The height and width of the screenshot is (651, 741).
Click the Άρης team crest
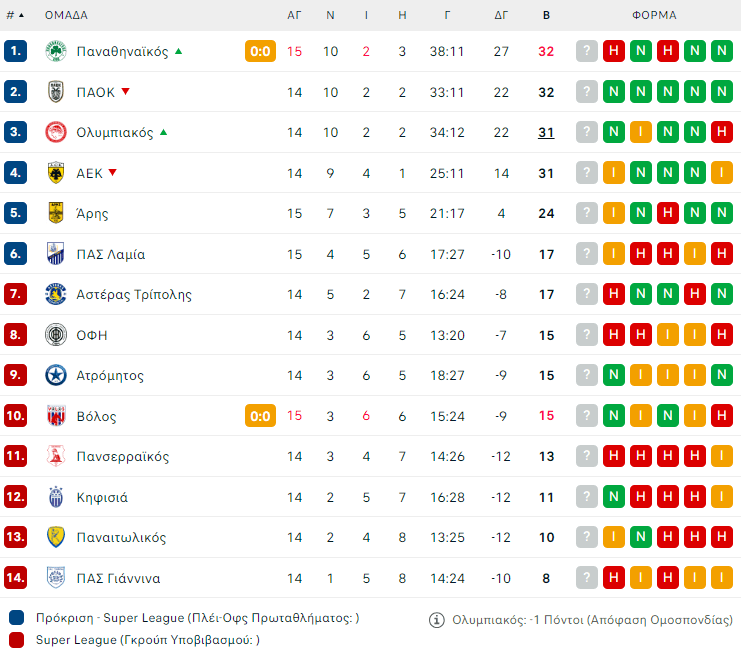(x=56, y=213)
